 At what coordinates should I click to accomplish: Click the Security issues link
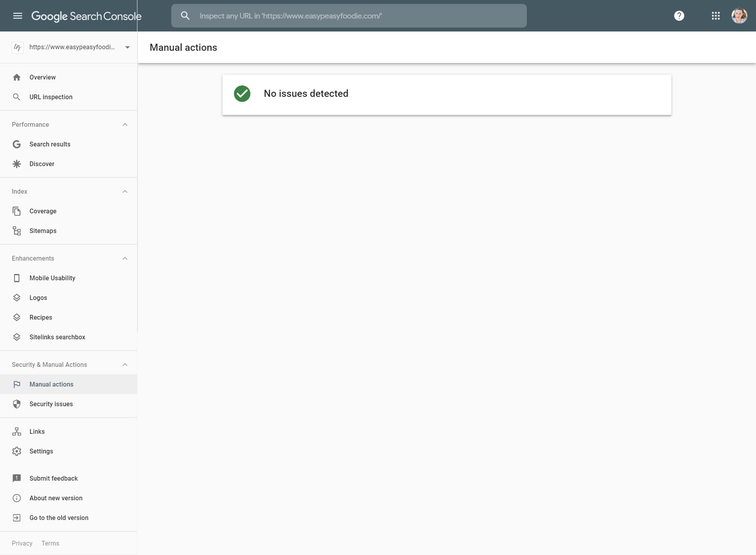tap(51, 403)
